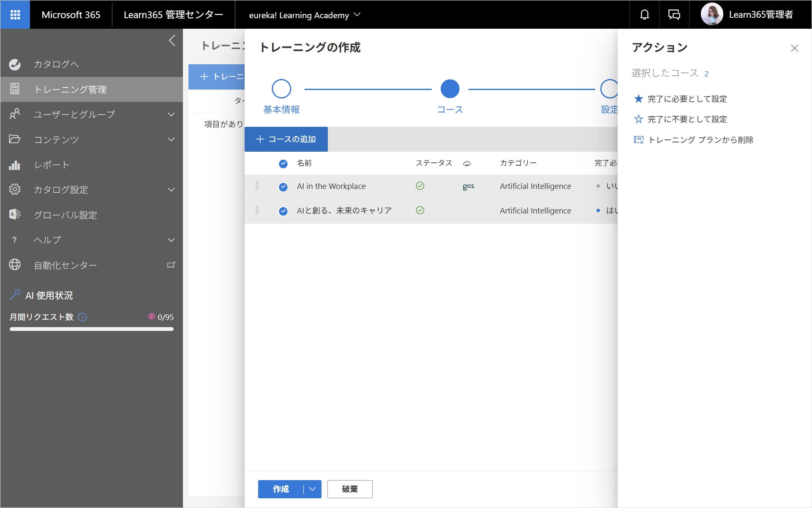Click 完了に不要として設定 action
This screenshot has width=812, height=508.
coord(681,119)
